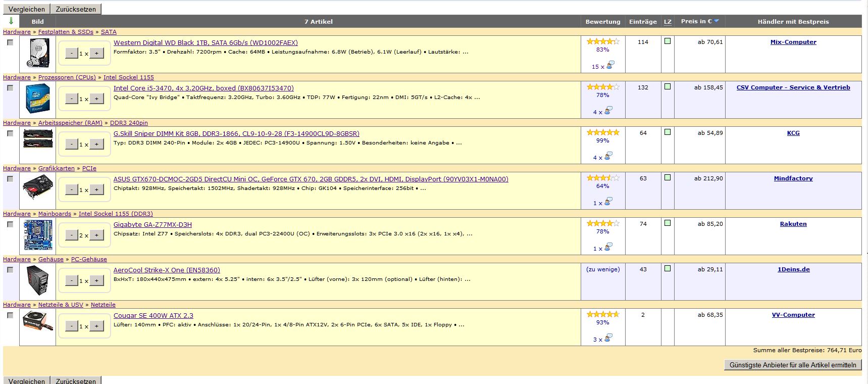Open the Intel Core i5-3470 product link

click(203, 88)
